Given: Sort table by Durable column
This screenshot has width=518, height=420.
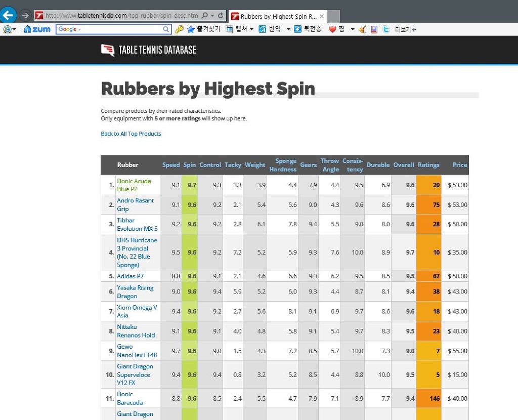Looking at the screenshot, I should (x=378, y=165).
